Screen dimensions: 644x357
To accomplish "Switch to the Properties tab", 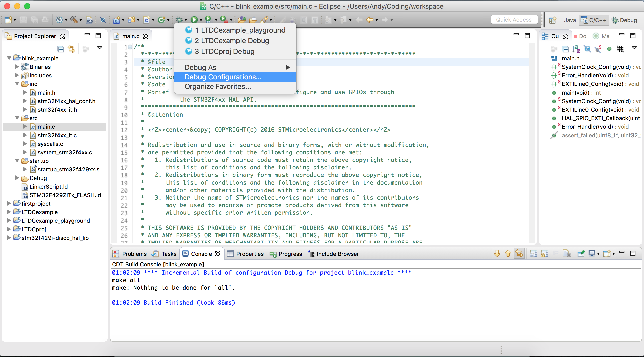I will (x=245, y=254).
